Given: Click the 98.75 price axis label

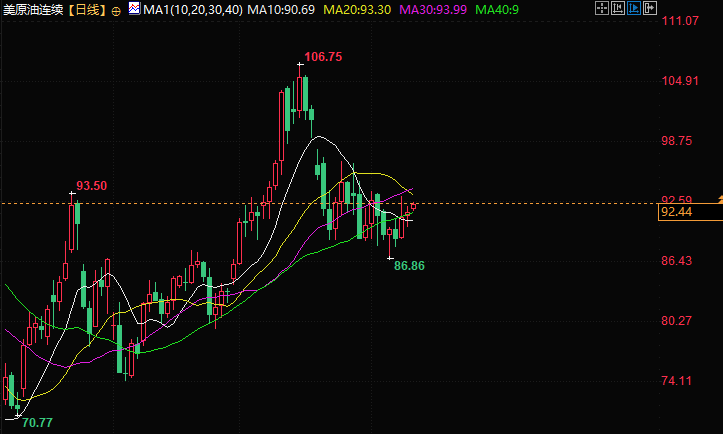Looking at the screenshot, I should click(676, 141).
